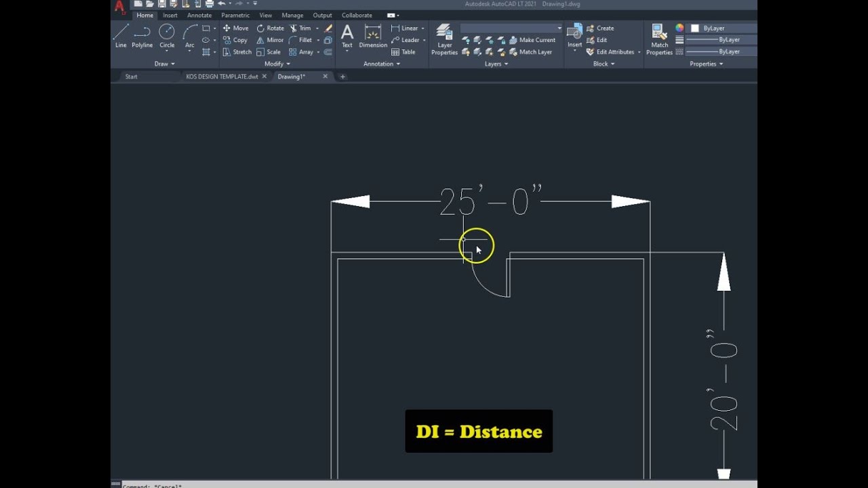
Task: Activate the Stretch command
Action: (x=237, y=52)
